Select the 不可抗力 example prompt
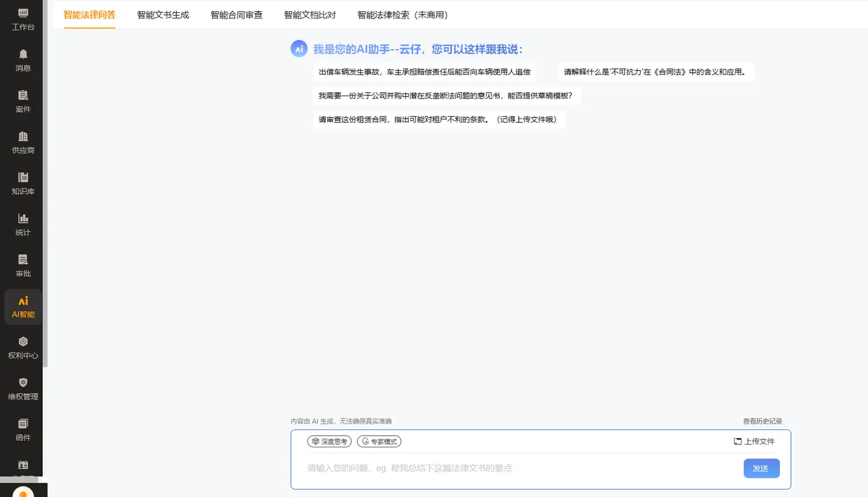The image size is (868, 497). pyautogui.click(x=656, y=72)
